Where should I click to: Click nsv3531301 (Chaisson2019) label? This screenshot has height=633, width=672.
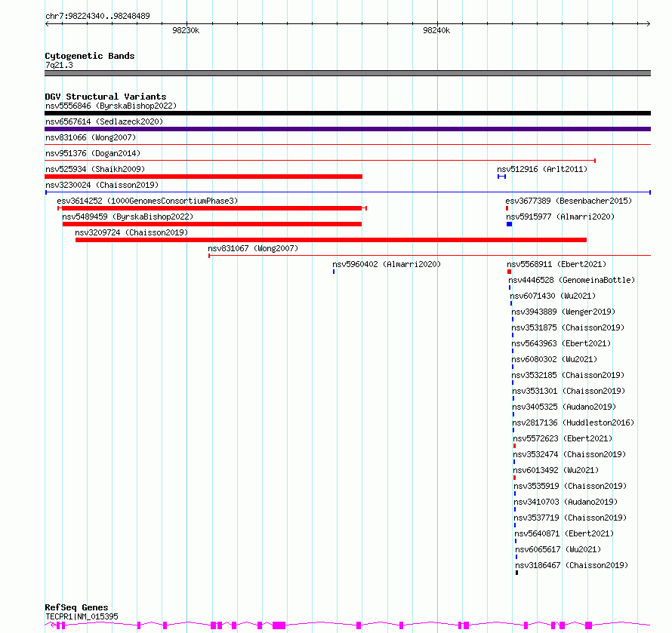tap(569, 391)
